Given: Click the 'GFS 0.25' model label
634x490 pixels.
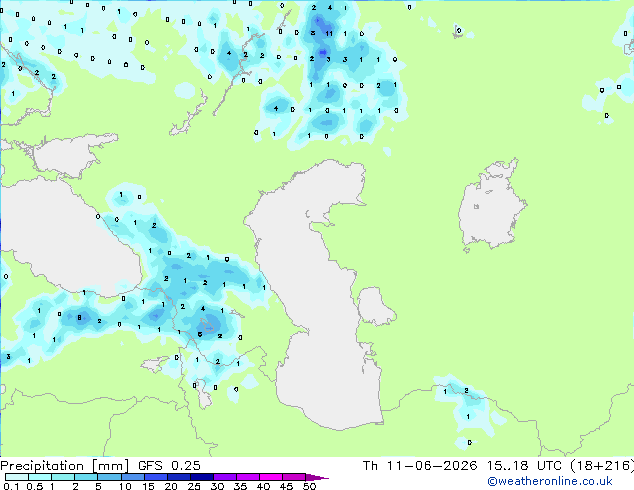Looking at the screenshot, I should pyautogui.click(x=169, y=466).
